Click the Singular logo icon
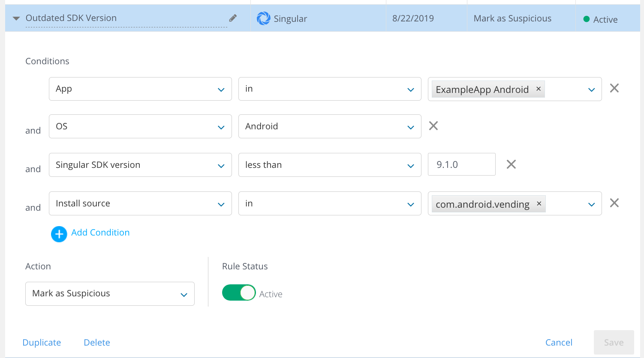644x358 pixels. click(263, 18)
